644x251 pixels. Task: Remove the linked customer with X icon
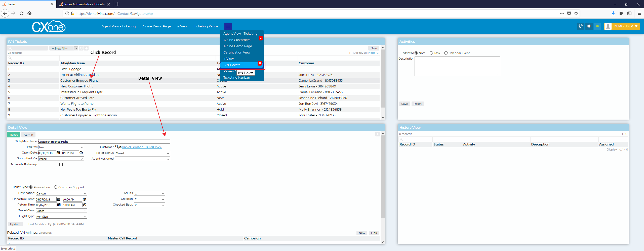coord(120,147)
